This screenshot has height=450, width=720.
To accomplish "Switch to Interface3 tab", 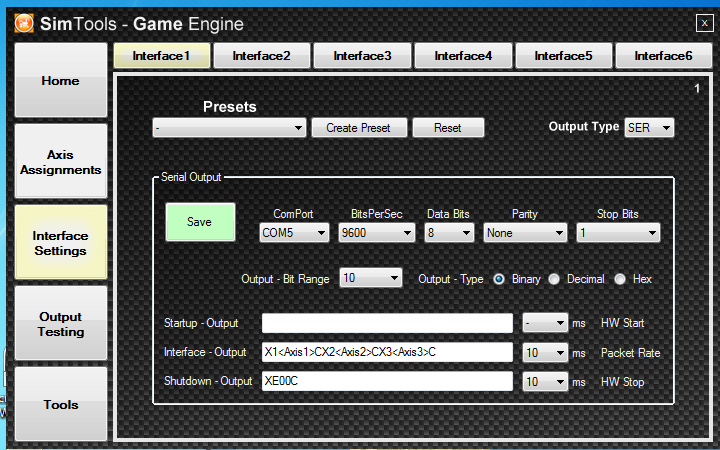I will tap(362, 56).
